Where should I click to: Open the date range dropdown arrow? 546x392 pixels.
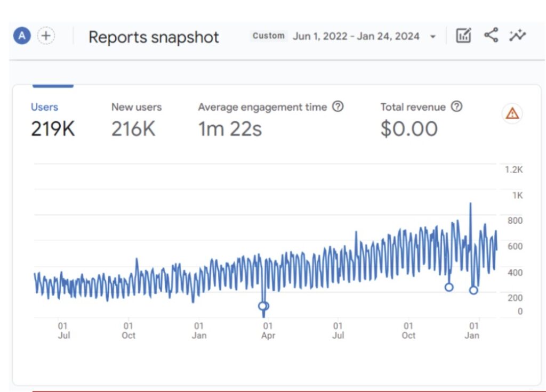click(x=433, y=37)
